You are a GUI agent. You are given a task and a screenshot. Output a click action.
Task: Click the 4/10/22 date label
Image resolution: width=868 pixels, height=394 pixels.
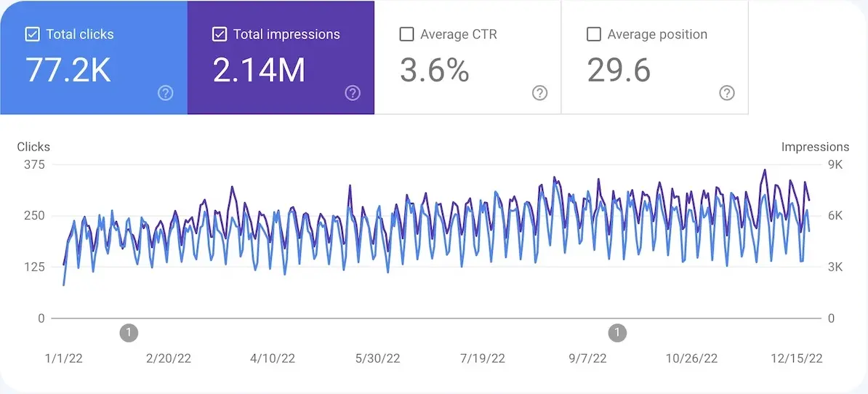(273, 358)
